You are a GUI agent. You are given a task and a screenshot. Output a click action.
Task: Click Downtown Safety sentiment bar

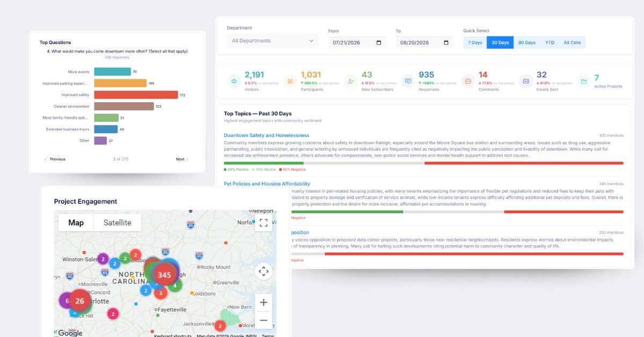(423, 163)
